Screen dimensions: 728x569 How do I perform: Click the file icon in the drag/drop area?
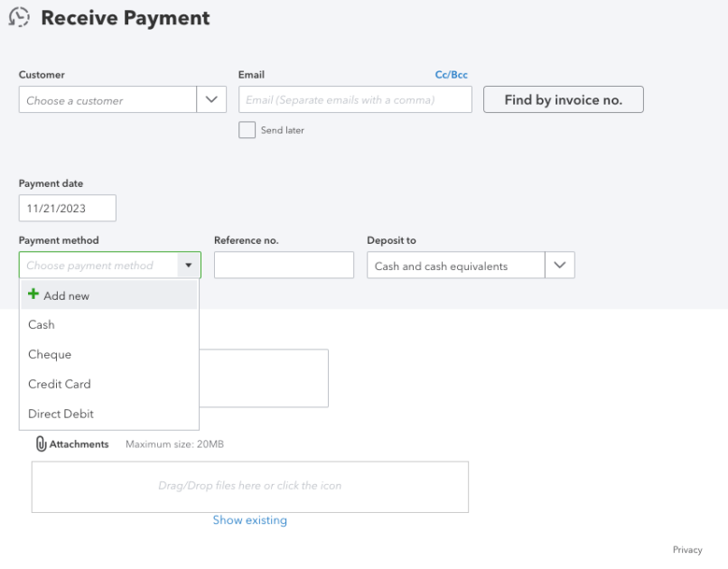tap(250, 486)
